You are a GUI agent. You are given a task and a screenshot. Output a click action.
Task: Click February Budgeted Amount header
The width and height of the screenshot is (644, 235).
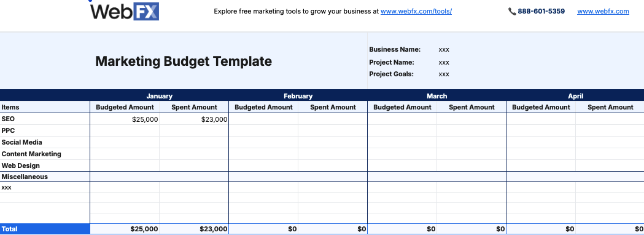(x=264, y=107)
